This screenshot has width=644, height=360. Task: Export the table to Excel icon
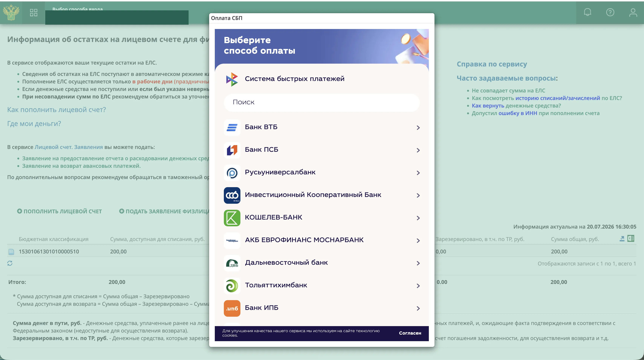[631, 238]
